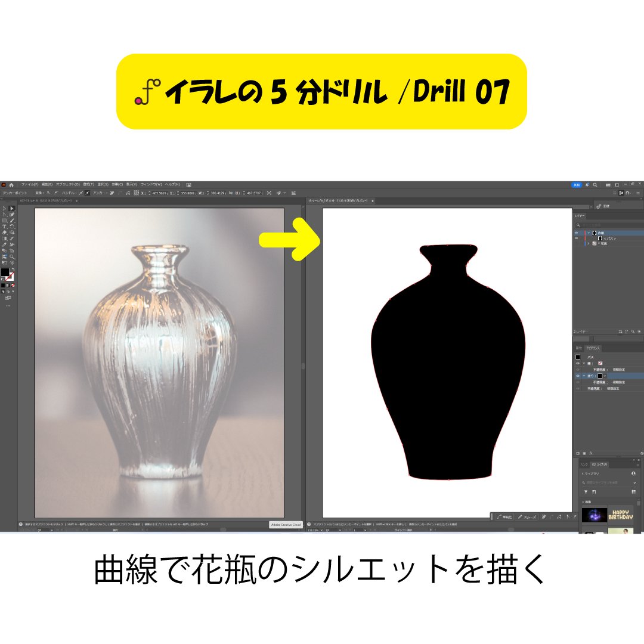Viewport: 644px width, 644px height.
Task: Switch Libraries panel to list view
Action: (634, 491)
